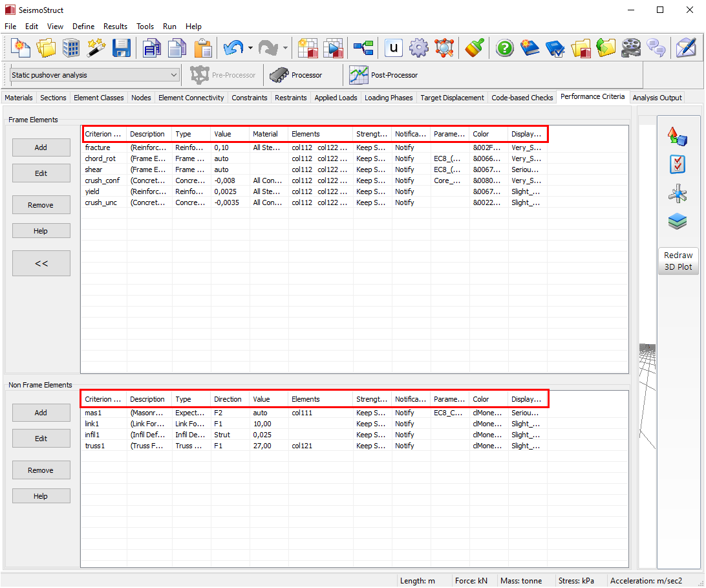Switch to the Target Displacement tab
Viewport: 706px width, 588px height.
(x=452, y=98)
